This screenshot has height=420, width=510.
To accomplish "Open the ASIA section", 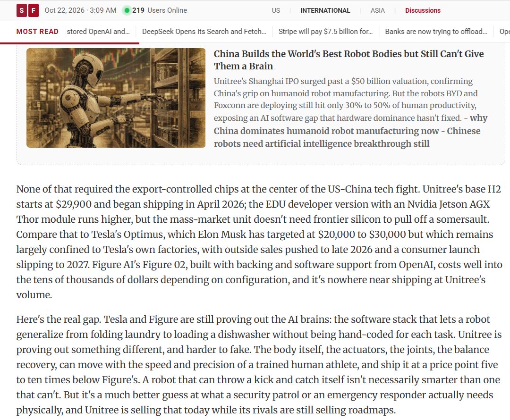I will pos(378,10).
